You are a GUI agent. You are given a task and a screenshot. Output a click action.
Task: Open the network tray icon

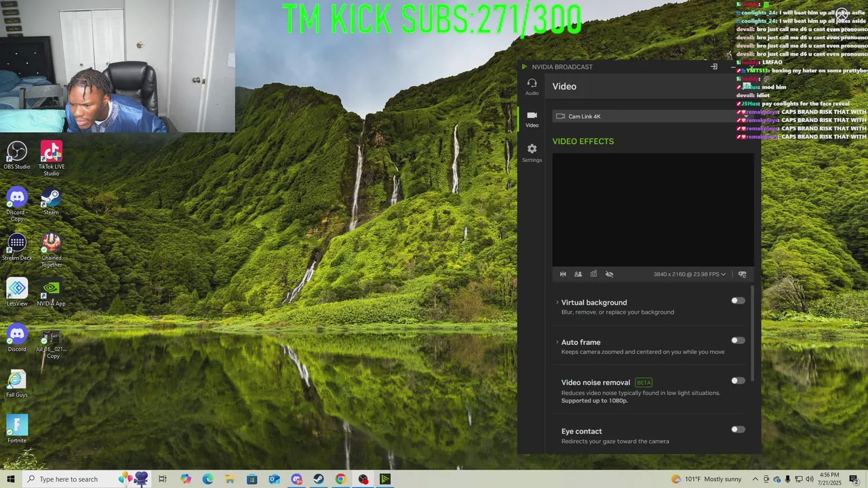pyautogui.click(x=799, y=479)
